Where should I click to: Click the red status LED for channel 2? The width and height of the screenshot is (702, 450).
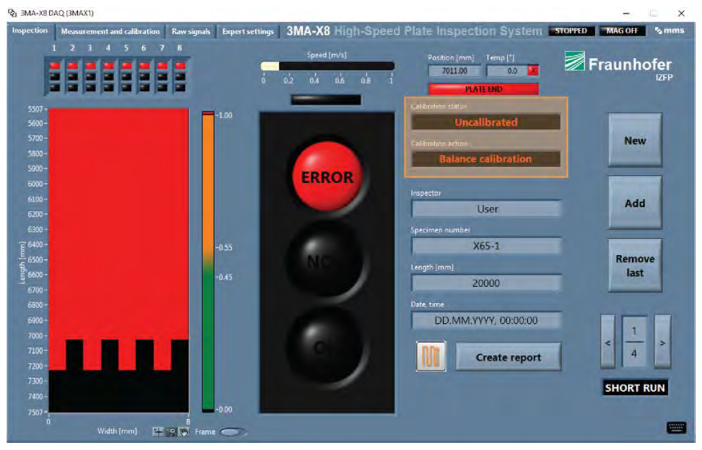(73, 66)
